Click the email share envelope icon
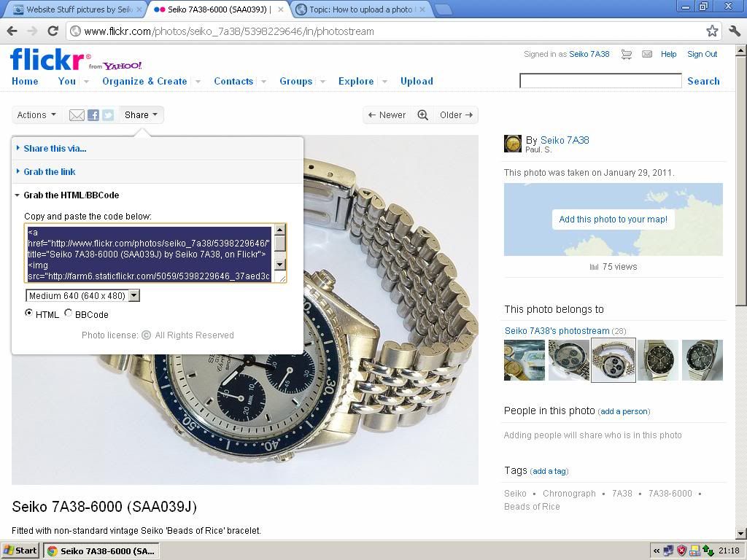This screenshot has width=747, height=560. (77, 115)
